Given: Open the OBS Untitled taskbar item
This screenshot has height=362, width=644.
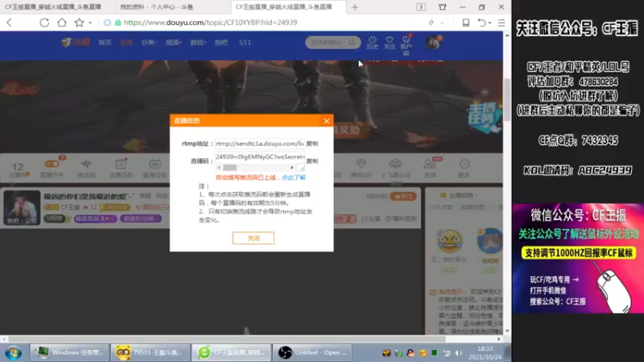Looking at the screenshot, I should tap(312, 352).
